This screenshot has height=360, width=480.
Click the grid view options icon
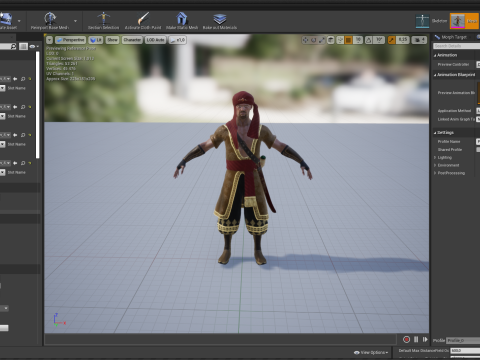point(23,46)
